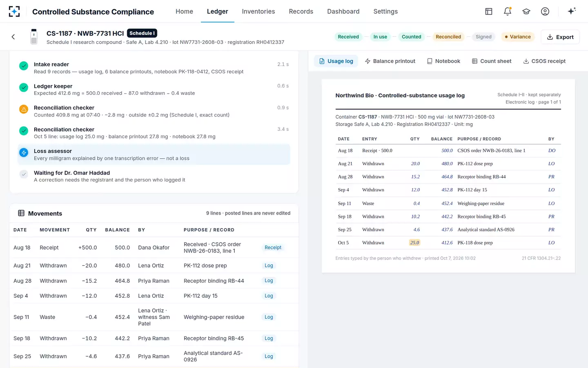Click the Received status pill

[x=348, y=37]
